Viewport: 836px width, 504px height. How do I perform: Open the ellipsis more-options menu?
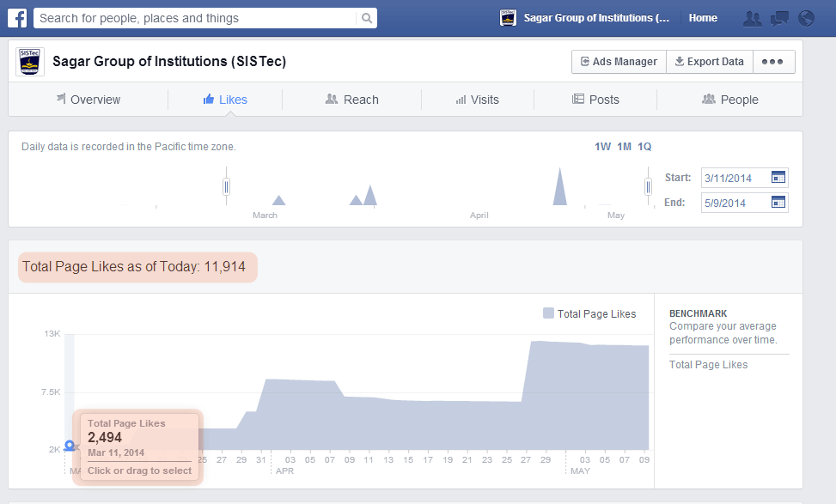[772, 61]
